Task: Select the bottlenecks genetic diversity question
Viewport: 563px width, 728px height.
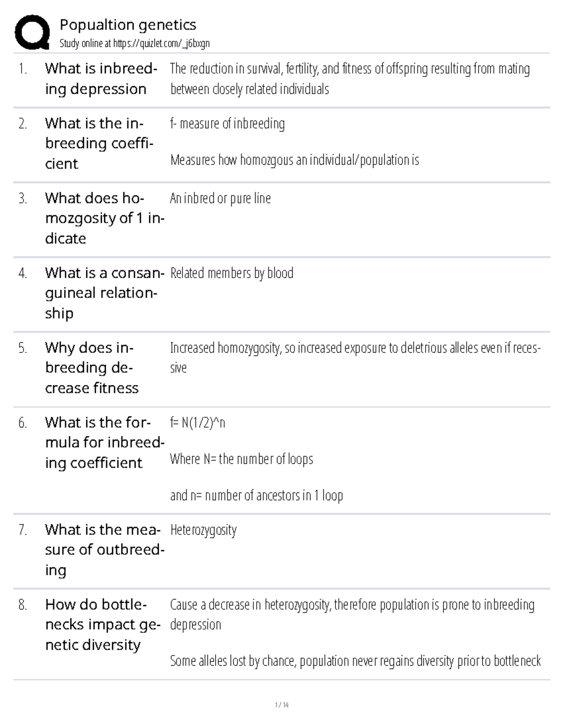Action: [x=102, y=624]
